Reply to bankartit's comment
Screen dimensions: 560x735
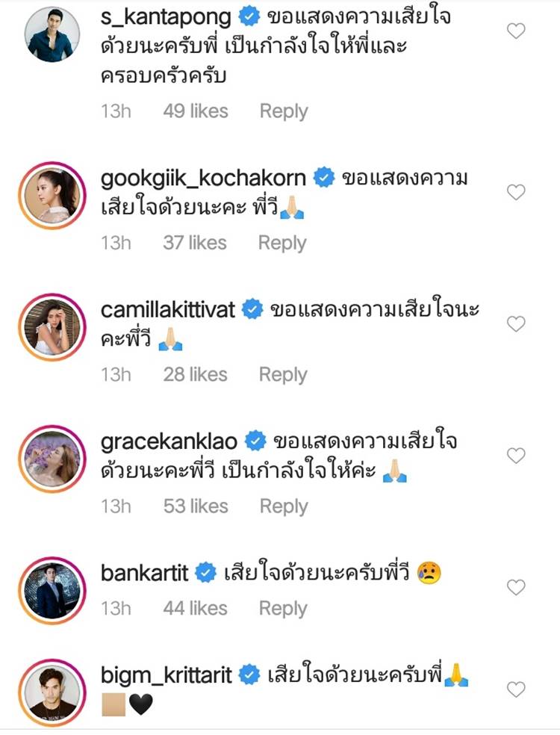pyautogui.click(x=283, y=608)
